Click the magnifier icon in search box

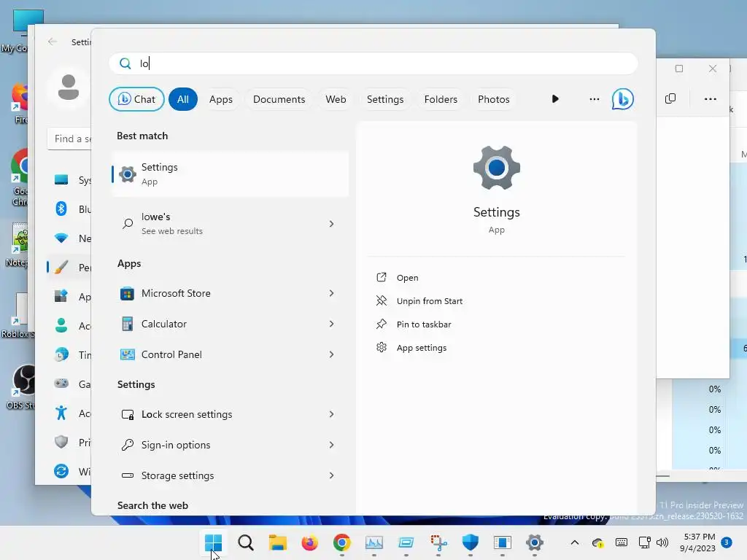tap(125, 63)
